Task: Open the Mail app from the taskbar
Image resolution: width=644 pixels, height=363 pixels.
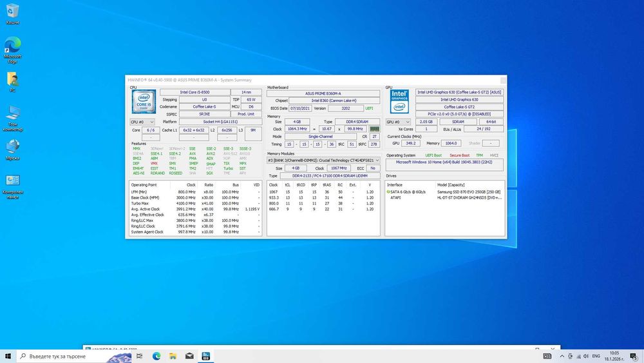Action: click(x=189, y=356)
